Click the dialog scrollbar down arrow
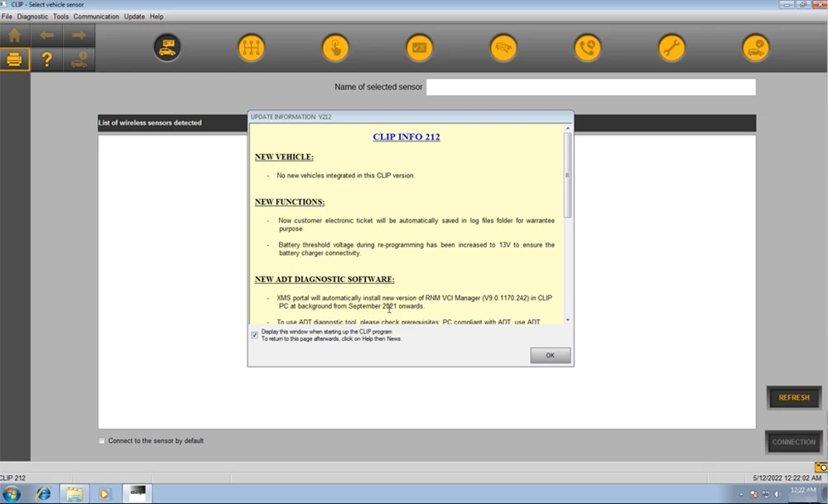The height and width of the screenshot is (504, 828). click(568, 319)
